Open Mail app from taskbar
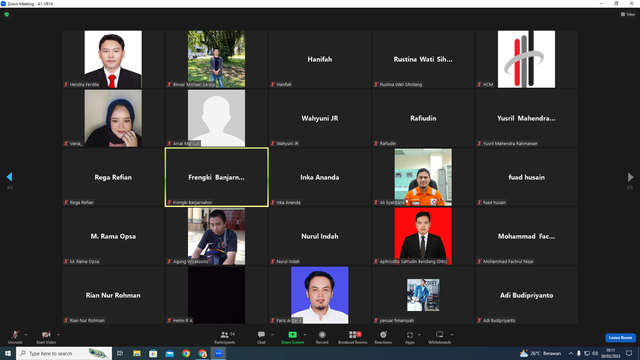 170,353
